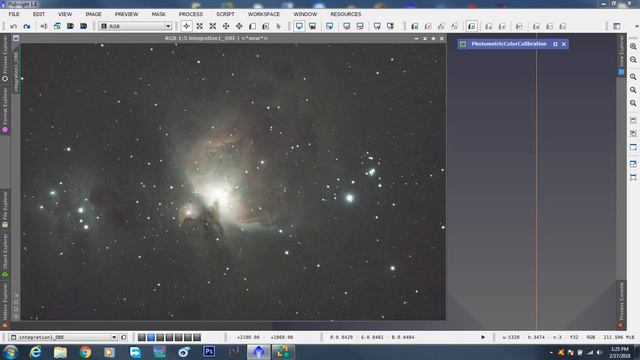Viewport: 640px width, 360px height.
Task: Click the Zoom to fit icon in toolbar
Action: 200,26
